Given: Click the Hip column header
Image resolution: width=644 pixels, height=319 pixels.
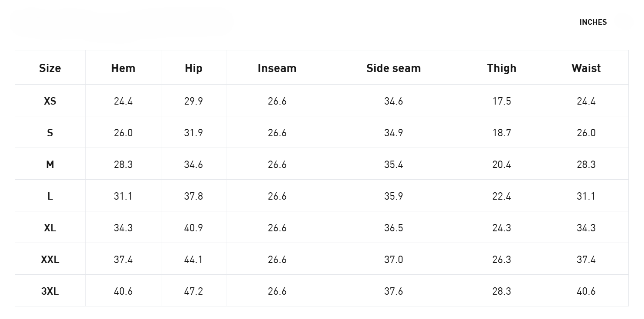Looking at the screenshot, I should [x=193, y=68].
